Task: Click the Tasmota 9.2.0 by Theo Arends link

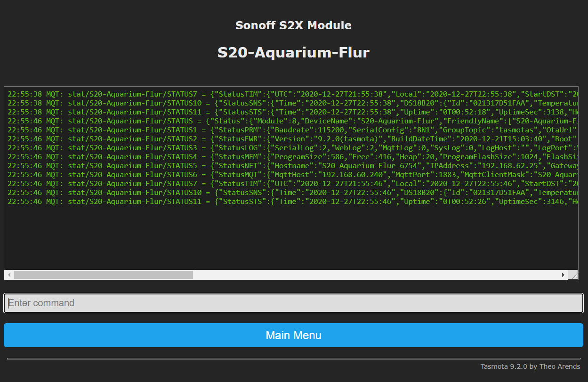Action: click(530, 366)
